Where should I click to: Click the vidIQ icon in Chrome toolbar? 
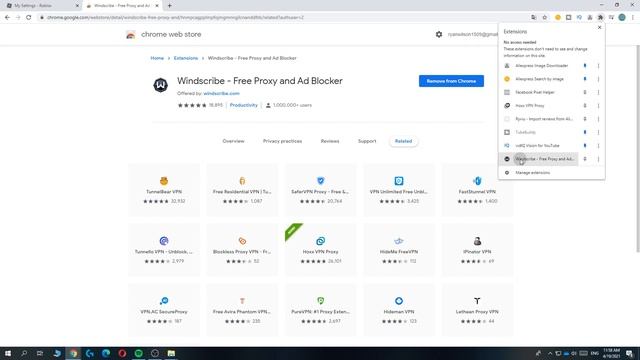click(579, 18)
